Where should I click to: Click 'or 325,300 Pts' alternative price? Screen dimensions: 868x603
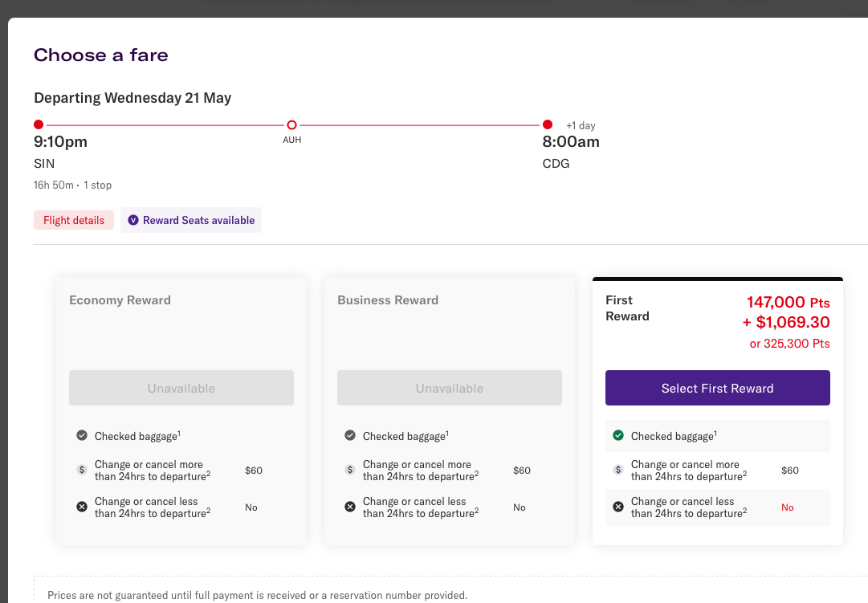tap(789, 344)
